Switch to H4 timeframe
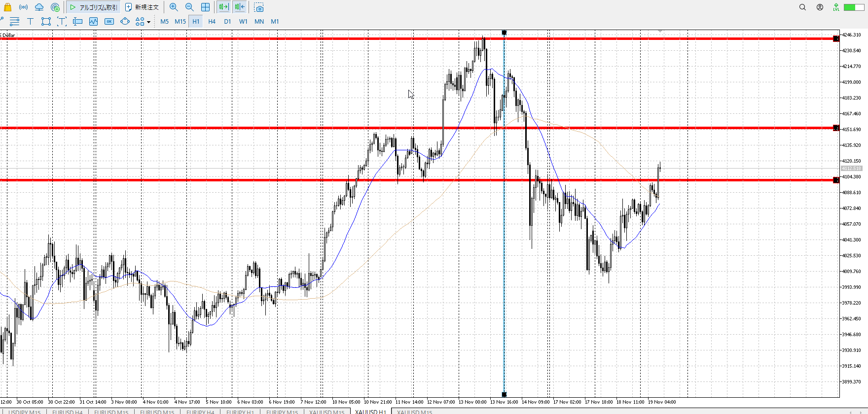This screenshot has height=414, width=868. point(212,21)
